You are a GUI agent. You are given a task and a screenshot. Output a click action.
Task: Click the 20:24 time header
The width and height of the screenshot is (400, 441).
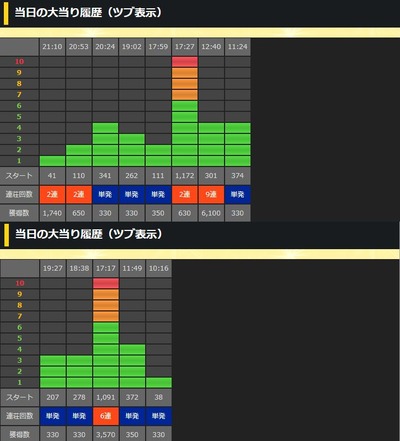point(105,47)
